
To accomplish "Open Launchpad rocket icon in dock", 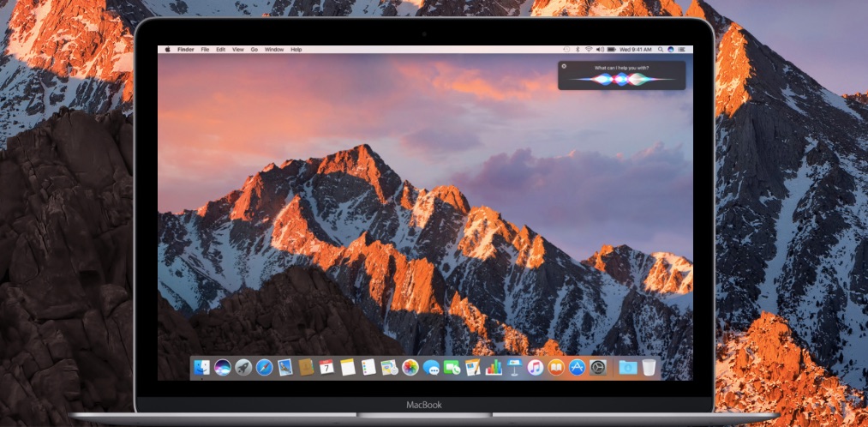I will pyautogui.click(x=243, y=368).
